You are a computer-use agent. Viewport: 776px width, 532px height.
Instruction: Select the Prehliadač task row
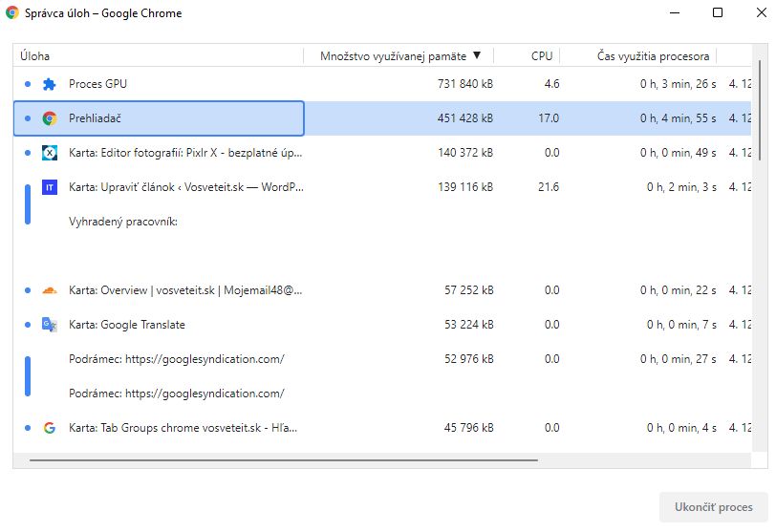click(382, 118)
